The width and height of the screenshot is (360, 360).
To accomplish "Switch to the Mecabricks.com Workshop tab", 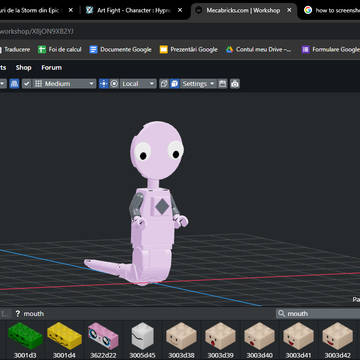I will pyautogui.click(x=244, y=10).
